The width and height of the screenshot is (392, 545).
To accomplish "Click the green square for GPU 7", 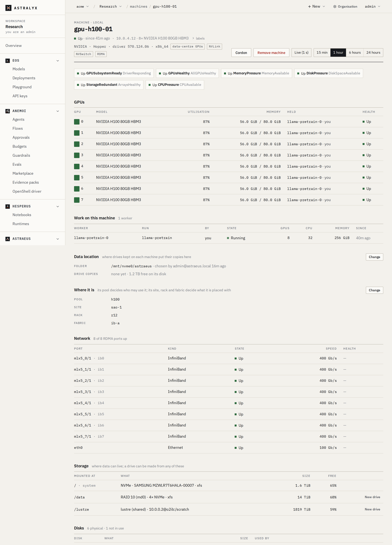I will (77, 200).
